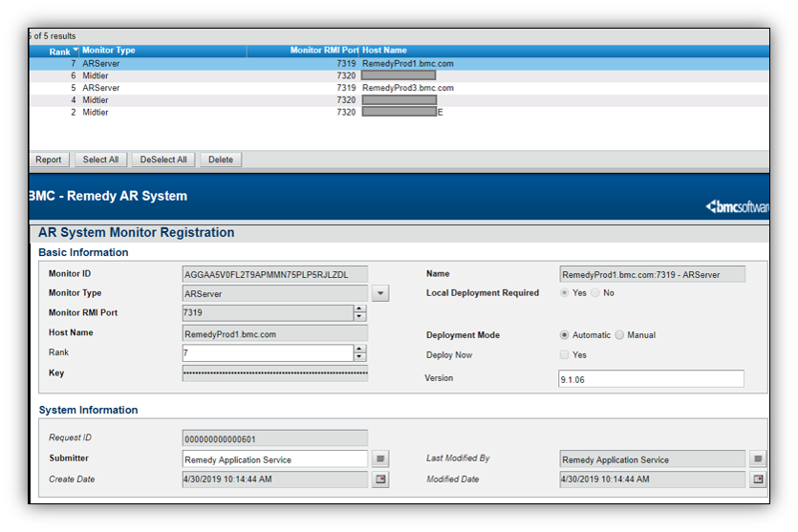Open the Modified Date calendar picker icon
The height and width of the screenshot is (532, 798).
pos(758,479)
